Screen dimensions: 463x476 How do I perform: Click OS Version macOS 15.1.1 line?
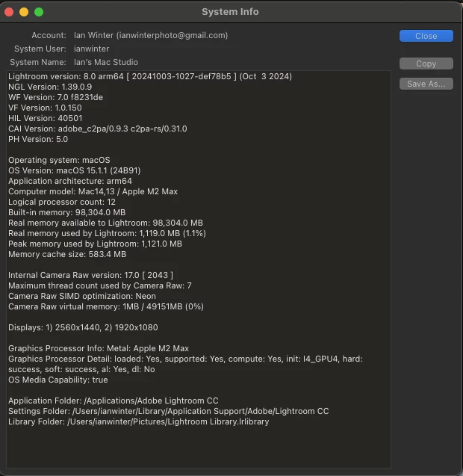pyautogui.click(x=75, y=170)
